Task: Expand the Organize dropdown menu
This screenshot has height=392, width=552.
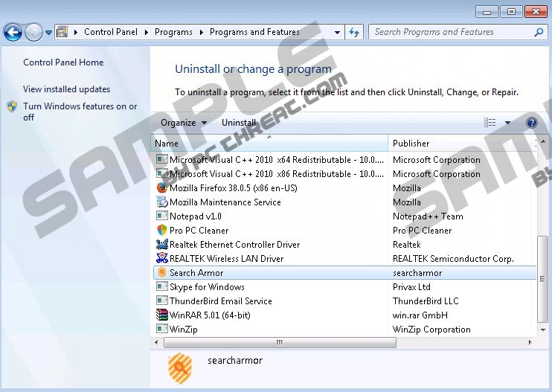Action: click(183, 123)
